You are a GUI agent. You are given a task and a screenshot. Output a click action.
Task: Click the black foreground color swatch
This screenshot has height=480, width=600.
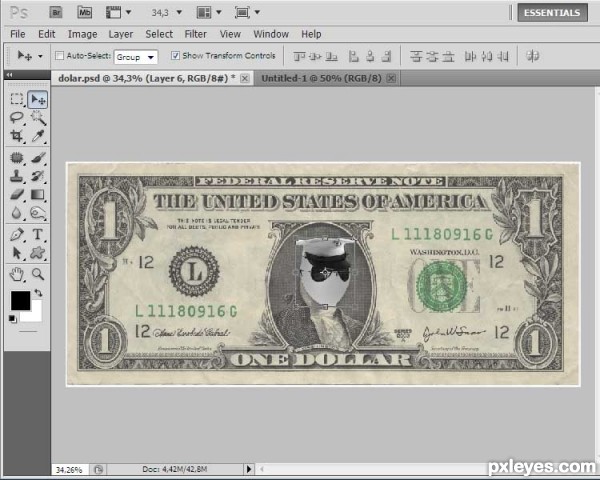(x=20, y=300)
